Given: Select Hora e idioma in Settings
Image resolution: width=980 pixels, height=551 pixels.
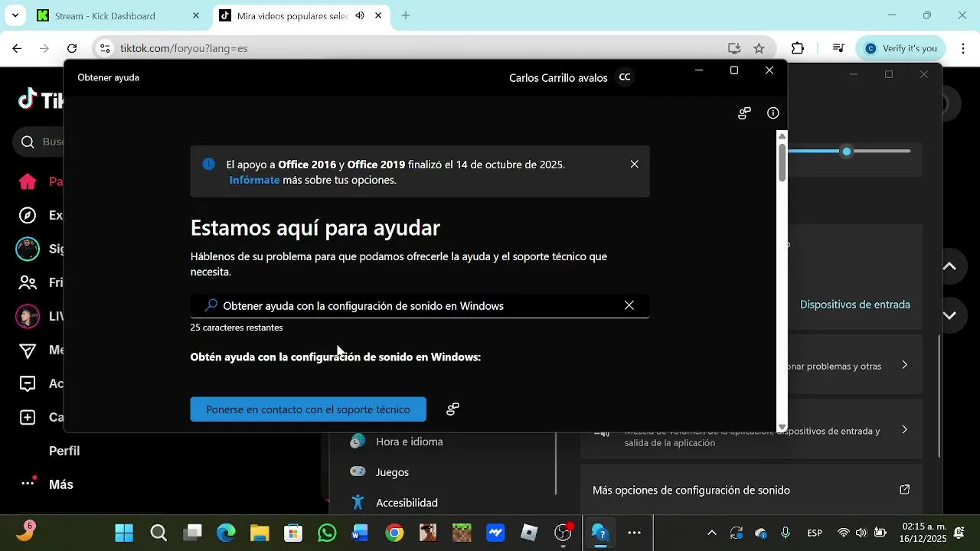Looking at the screenshot, I should (x=409, y=442).
